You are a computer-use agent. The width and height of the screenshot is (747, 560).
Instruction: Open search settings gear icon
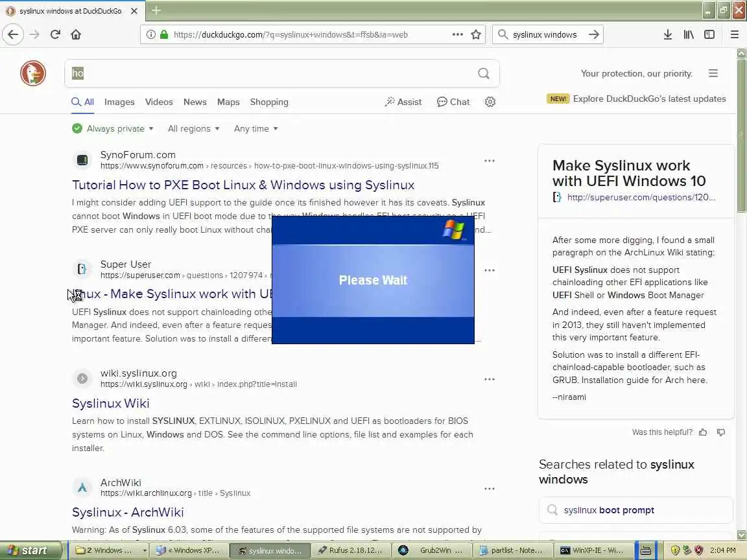[490, 102]
